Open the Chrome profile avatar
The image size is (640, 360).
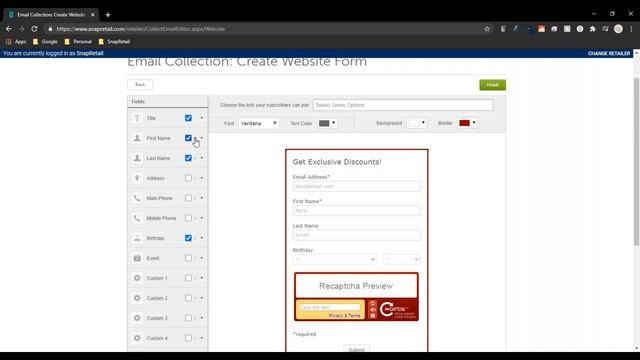pyautogui.click(x=618, y=29)
